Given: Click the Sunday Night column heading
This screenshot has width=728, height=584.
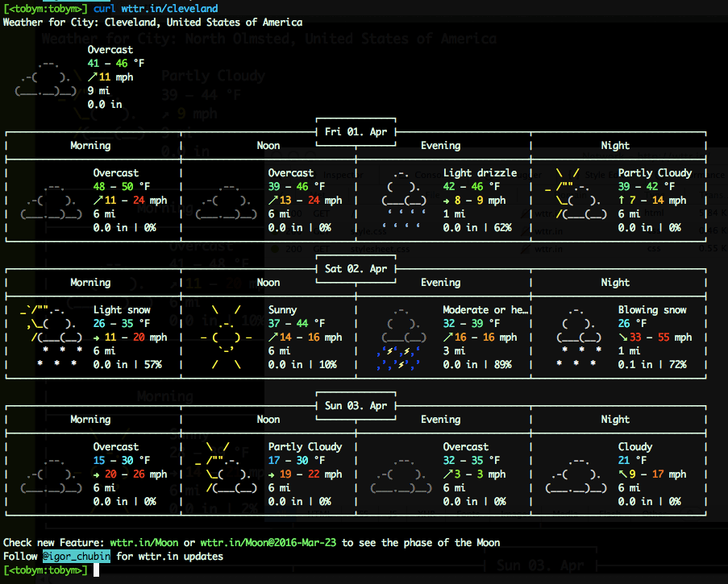Looking at the screenshot, I should click(615, 420).
